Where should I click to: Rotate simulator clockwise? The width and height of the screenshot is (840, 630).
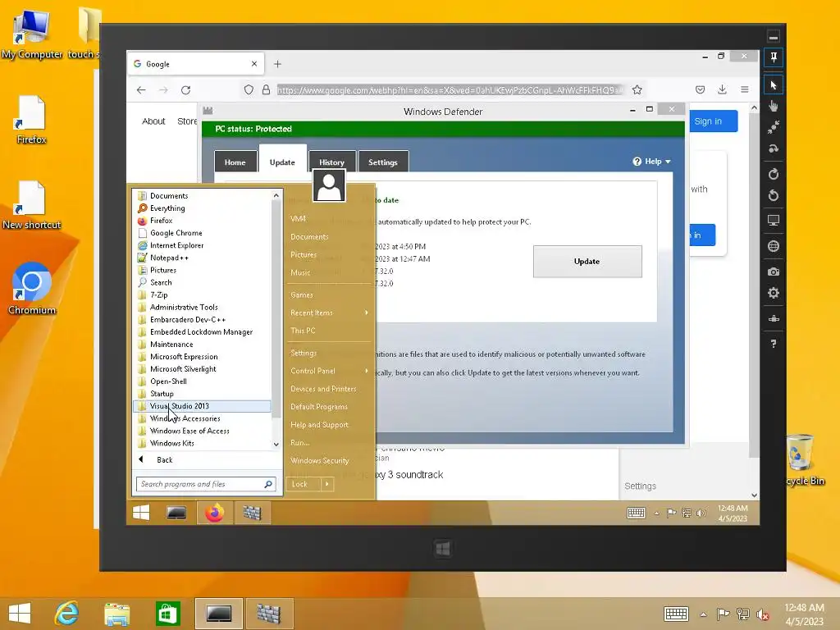click(774, 174)
